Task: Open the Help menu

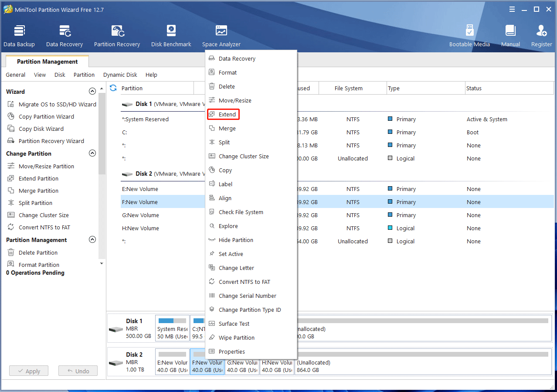Action: click(151, 75)
